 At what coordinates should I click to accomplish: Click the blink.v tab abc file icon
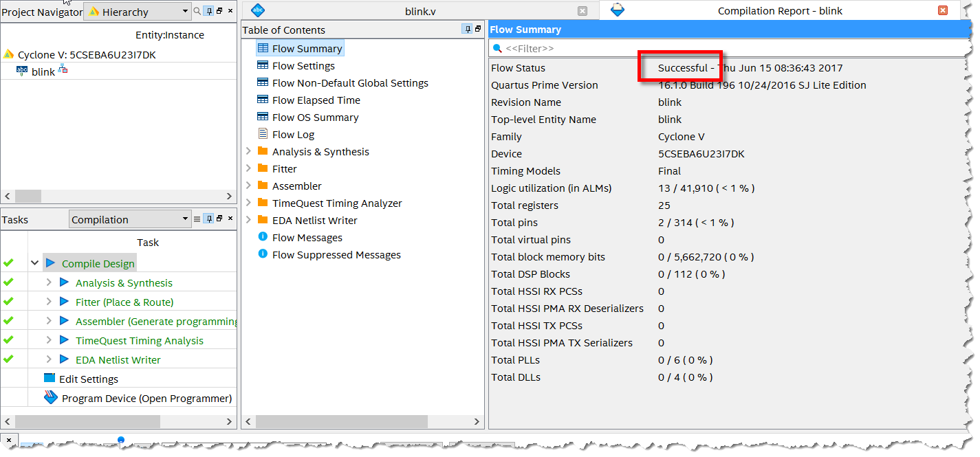(x=258, y=10)
